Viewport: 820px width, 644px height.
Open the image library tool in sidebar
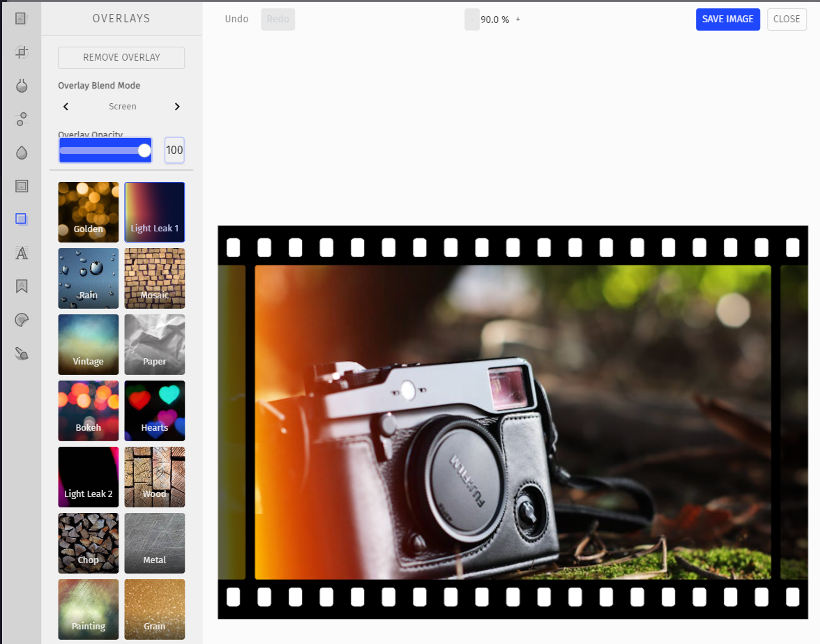click(21, 19)
